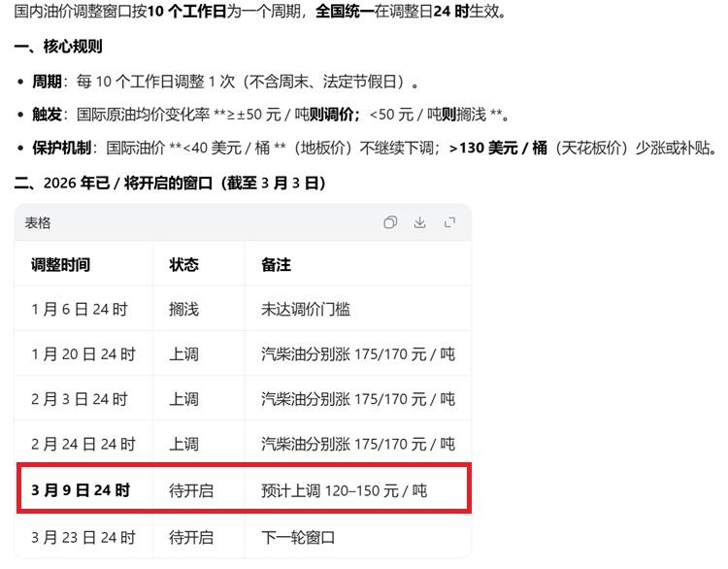Screen dimensions: 728x569
Task: Select the 状态 column header
Action: 183,265
